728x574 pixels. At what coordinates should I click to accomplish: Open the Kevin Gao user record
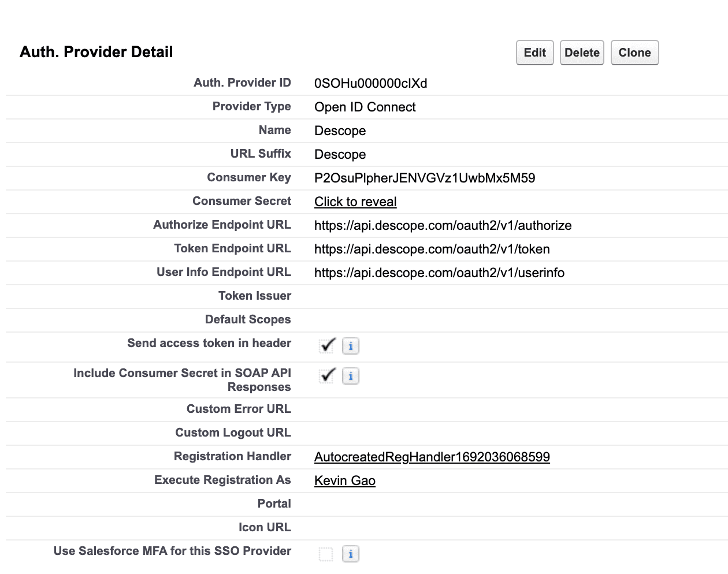tap(344, 480)
